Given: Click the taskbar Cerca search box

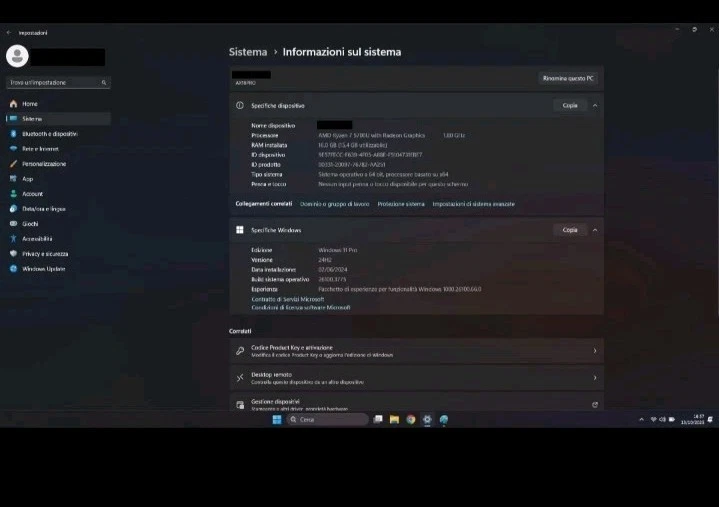Looking at the screenshot, I should (328, 419).
